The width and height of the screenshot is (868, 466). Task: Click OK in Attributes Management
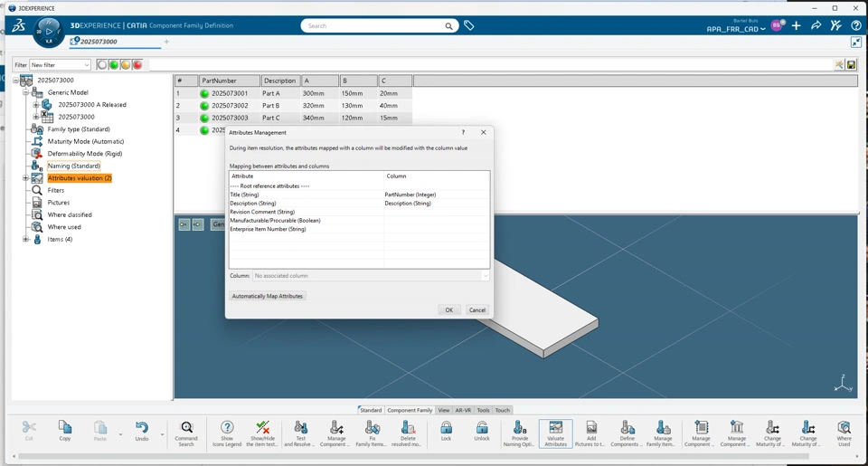point(449,309)
